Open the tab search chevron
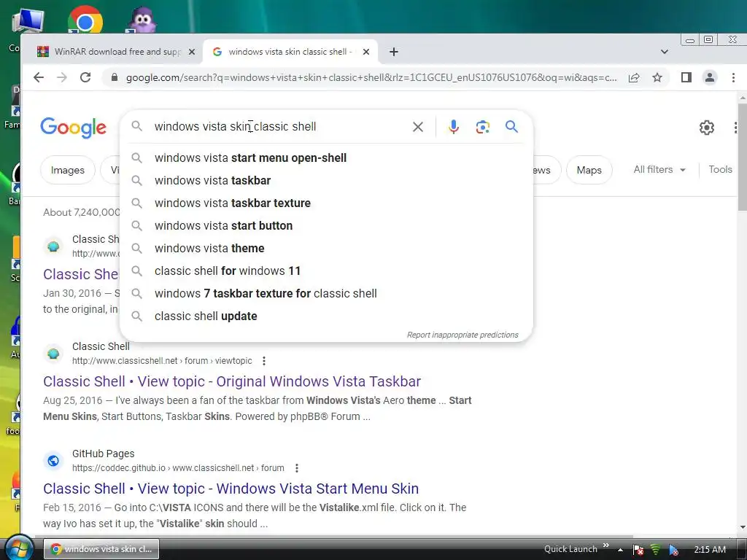747x560 pixels. coord(664,52)
